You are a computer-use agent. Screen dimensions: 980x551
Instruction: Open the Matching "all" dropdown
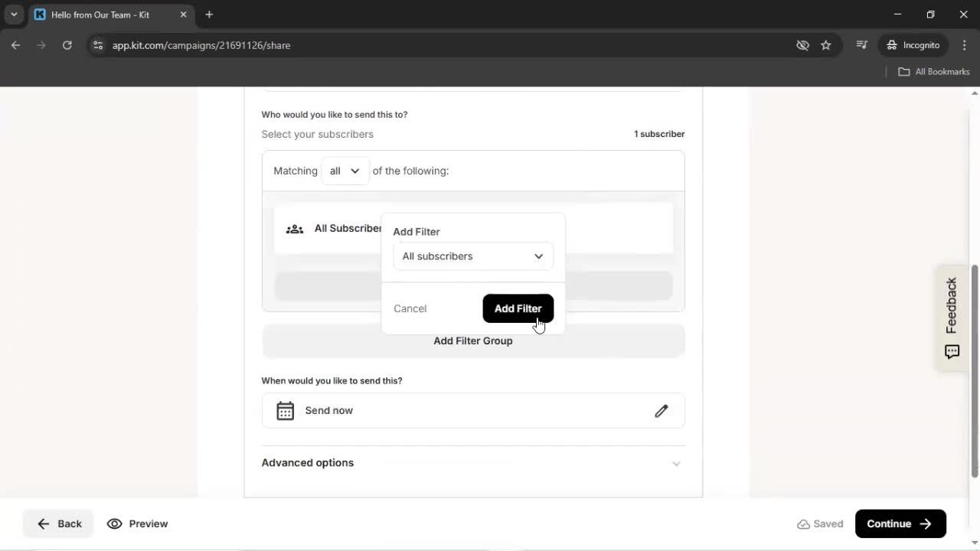click(x=344, y=171)
